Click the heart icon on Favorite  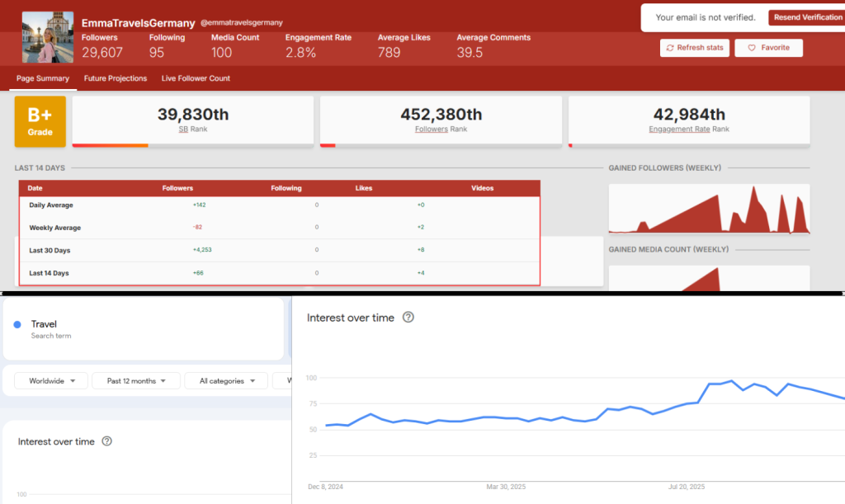pyautogui.click(x=752, y=48)
